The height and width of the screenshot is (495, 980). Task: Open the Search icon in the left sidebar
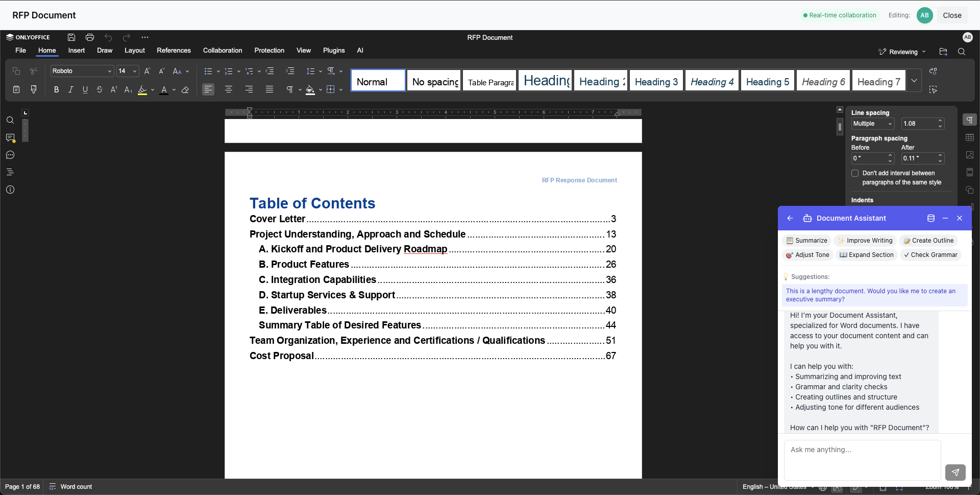pos(10,120)
